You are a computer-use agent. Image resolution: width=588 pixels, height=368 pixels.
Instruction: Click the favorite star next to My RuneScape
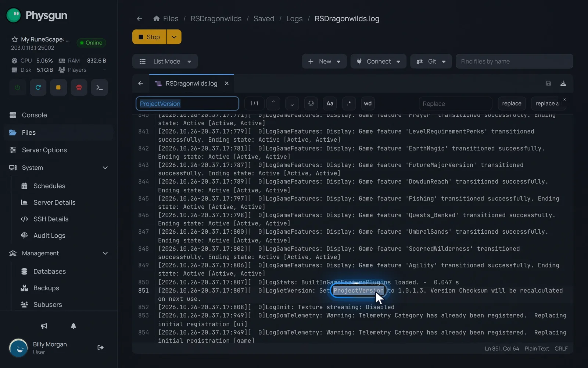(x=15, y=39)
